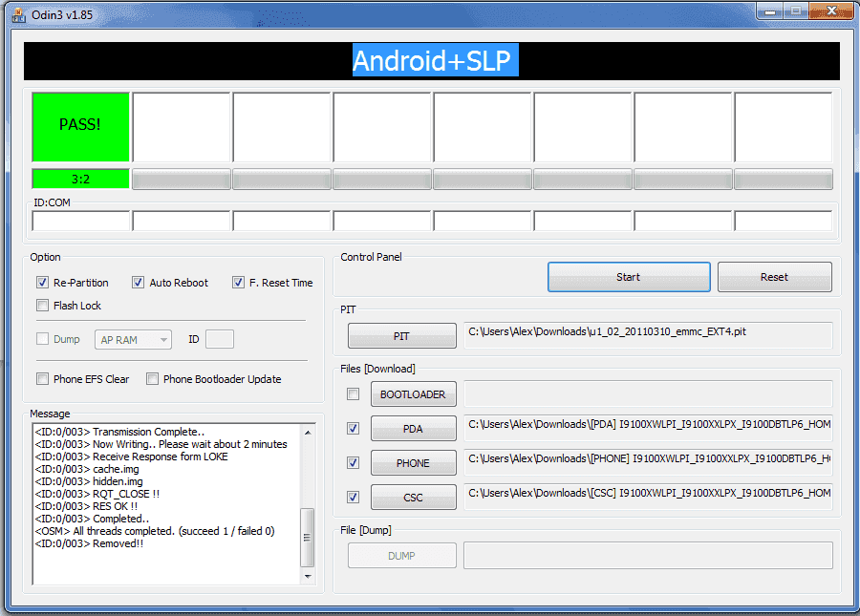This screenshot has width=860, height=616.
Task: Enable the Flash Lock checkbox
Action: 42,306
